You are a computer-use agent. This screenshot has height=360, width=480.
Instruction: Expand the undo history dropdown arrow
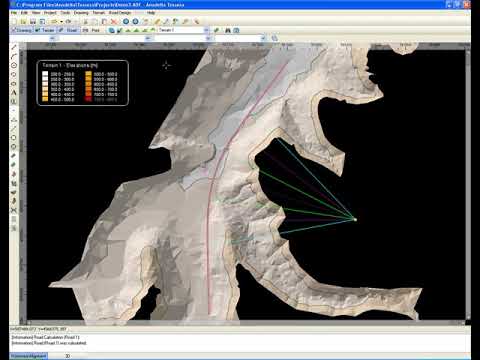[61, 22]
